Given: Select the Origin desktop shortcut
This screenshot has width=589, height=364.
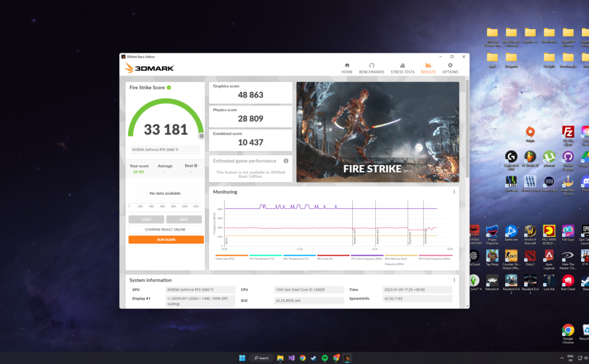Looking at the screenshot, I should pyautogui.click(x=530, y=134).
